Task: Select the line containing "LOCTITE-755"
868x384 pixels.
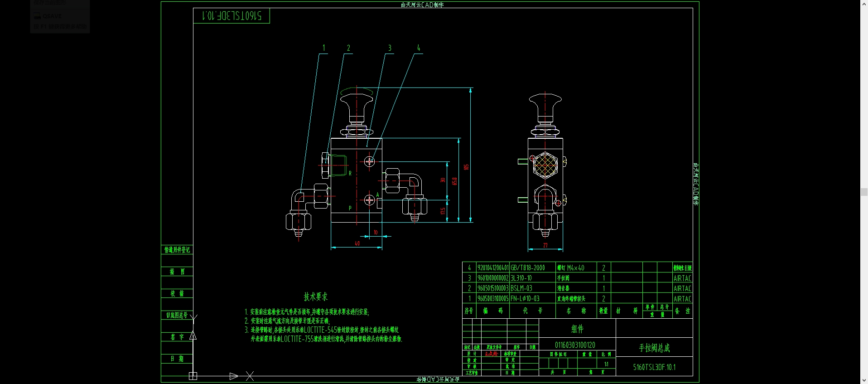Action: point(326,339)
